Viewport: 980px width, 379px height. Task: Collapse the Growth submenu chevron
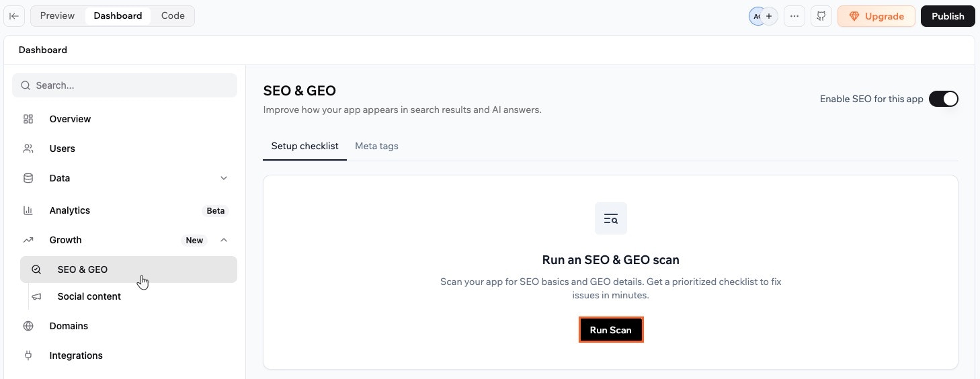(x=224, y=240)
